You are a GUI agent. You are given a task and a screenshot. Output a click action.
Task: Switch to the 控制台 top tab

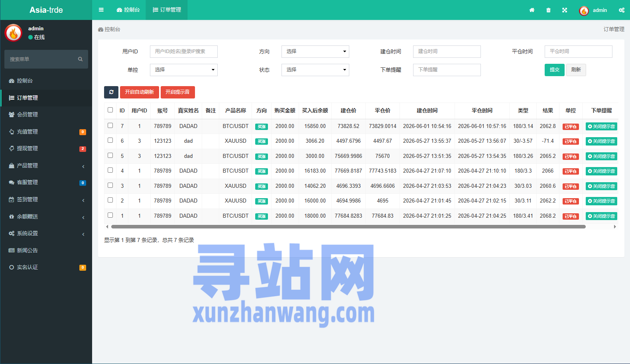[128, 10]
